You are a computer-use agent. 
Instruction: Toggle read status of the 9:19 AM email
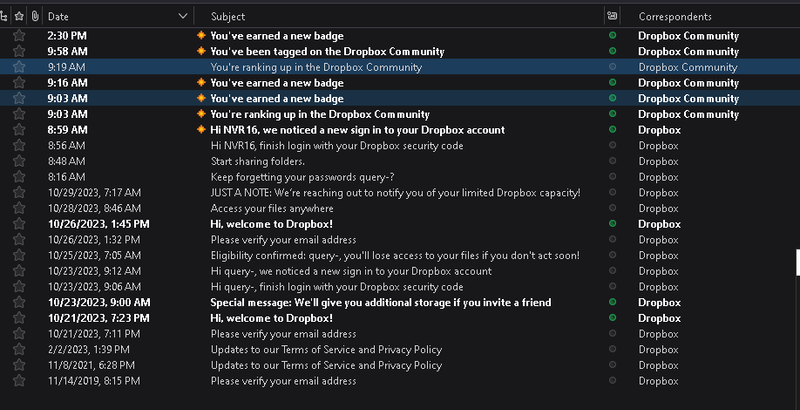[x=612, y=67]
